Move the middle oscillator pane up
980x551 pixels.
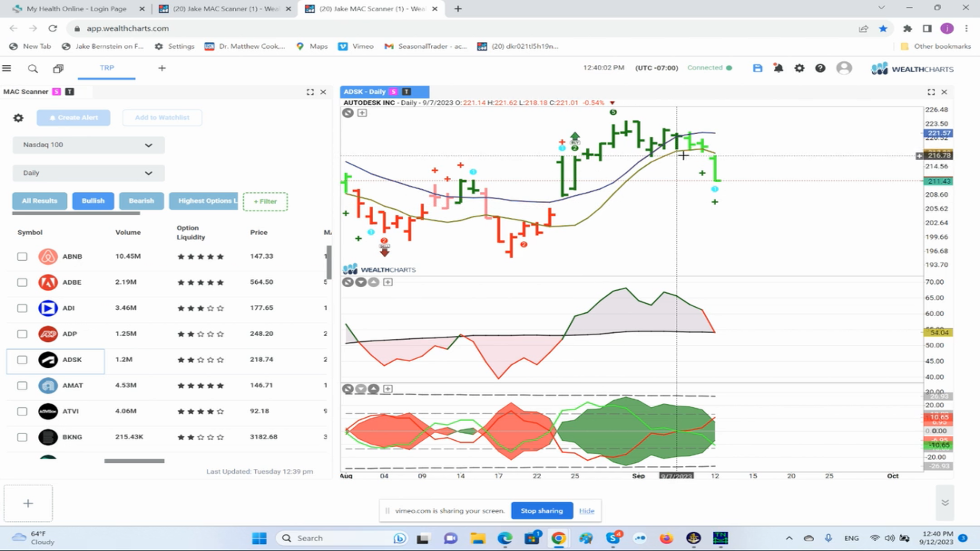click(374, 282)
